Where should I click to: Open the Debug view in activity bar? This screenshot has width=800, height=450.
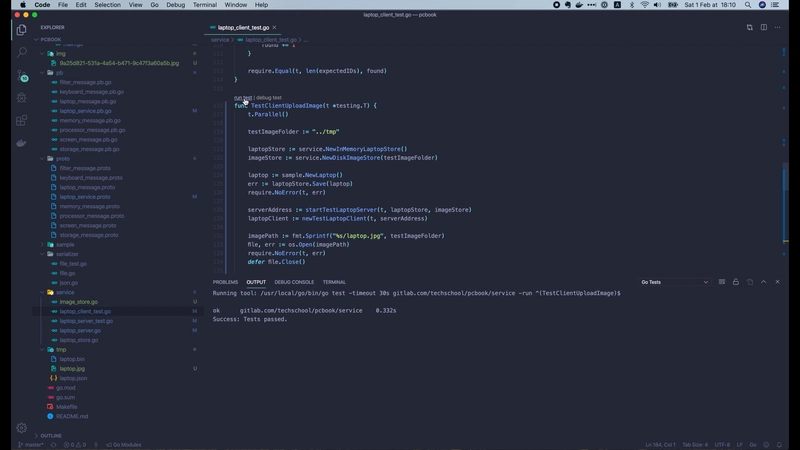21,97
